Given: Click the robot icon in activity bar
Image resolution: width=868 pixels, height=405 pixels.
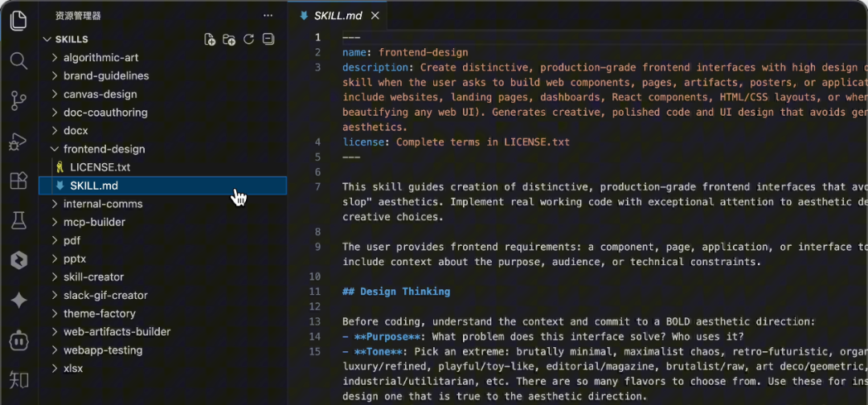Looking at the screenshot, I should coord(18,340).
